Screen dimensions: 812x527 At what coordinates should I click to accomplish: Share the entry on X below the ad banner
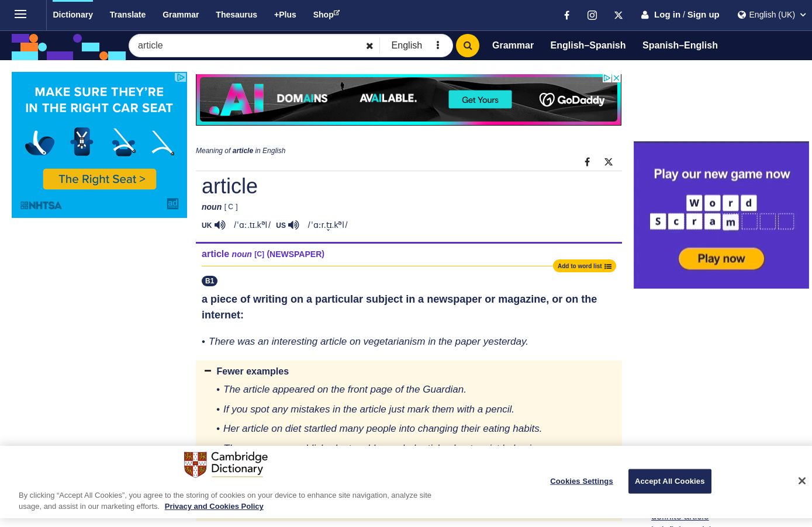pyautogui.click(x=608, y=162)
